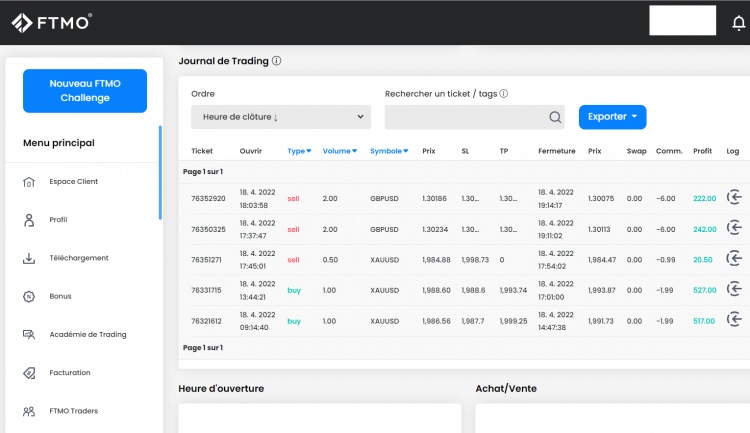Click the notification bell icon
The width and height of the screenshot is (750, 433).
(x=738, y=21)
